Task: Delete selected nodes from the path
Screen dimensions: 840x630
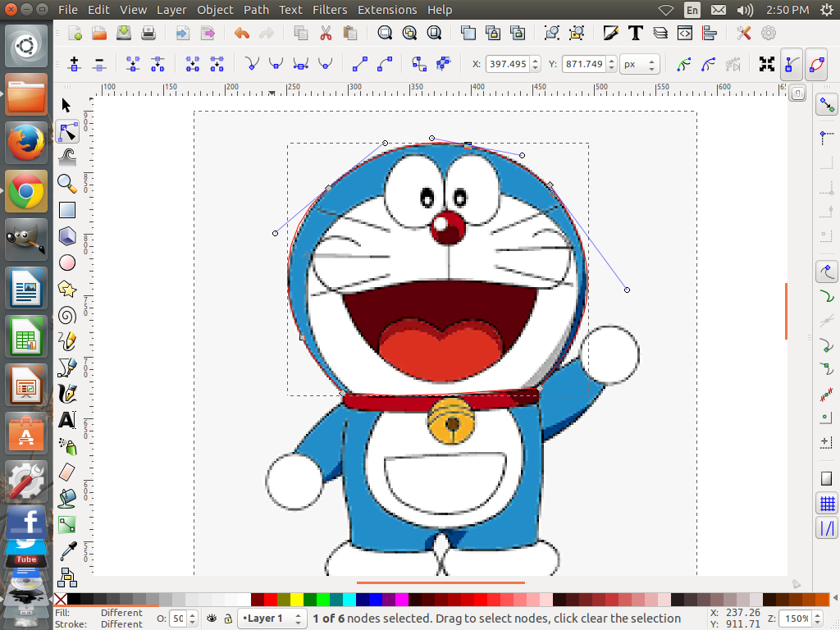Action: pyautogui.click(x=100, y=64)
